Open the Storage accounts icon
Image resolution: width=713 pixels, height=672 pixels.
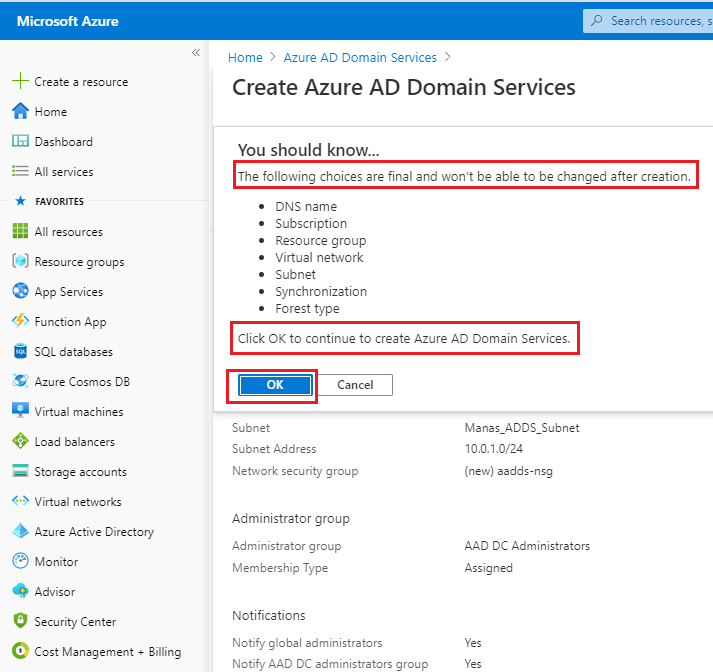pos(20,472)
